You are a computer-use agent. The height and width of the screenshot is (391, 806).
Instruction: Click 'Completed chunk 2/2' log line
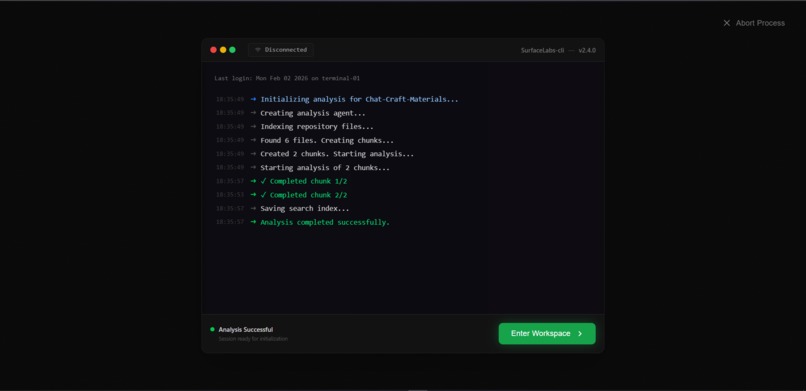point(304,195)
